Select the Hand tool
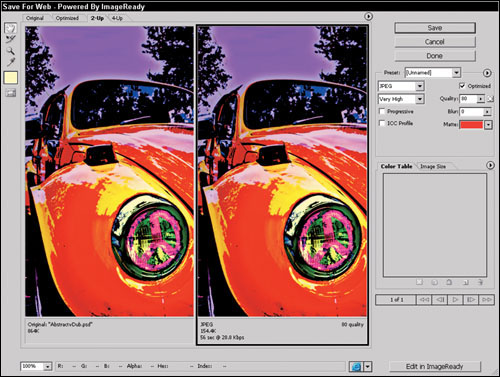This screenshot has width=500, height=377. (x=11, y=28)
